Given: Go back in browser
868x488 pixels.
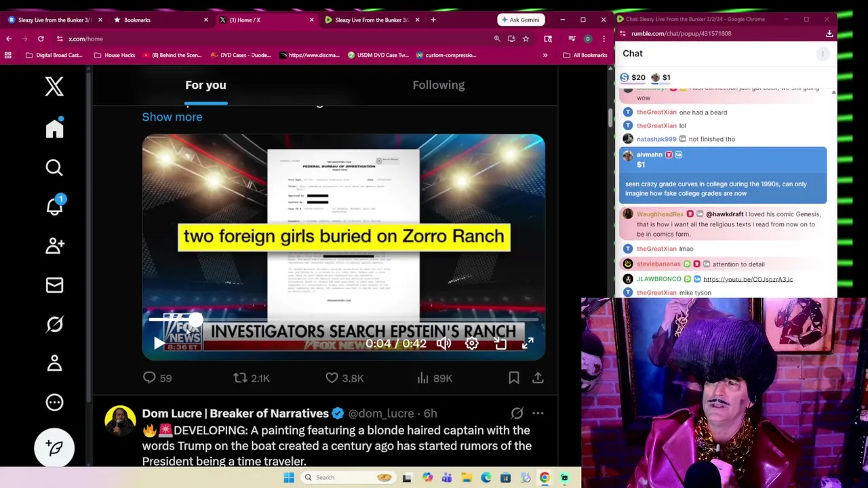Looking at the screenshot, I should (x=9, y=39).
